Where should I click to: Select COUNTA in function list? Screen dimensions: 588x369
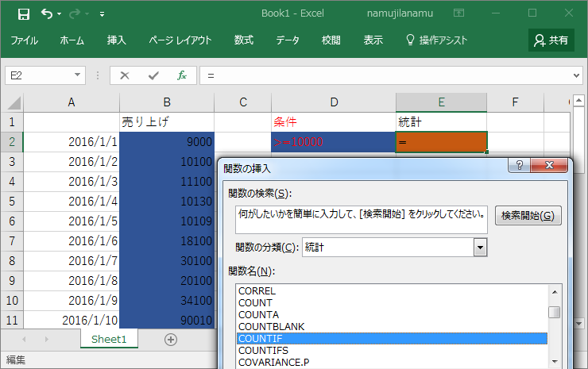click(392, 315)
